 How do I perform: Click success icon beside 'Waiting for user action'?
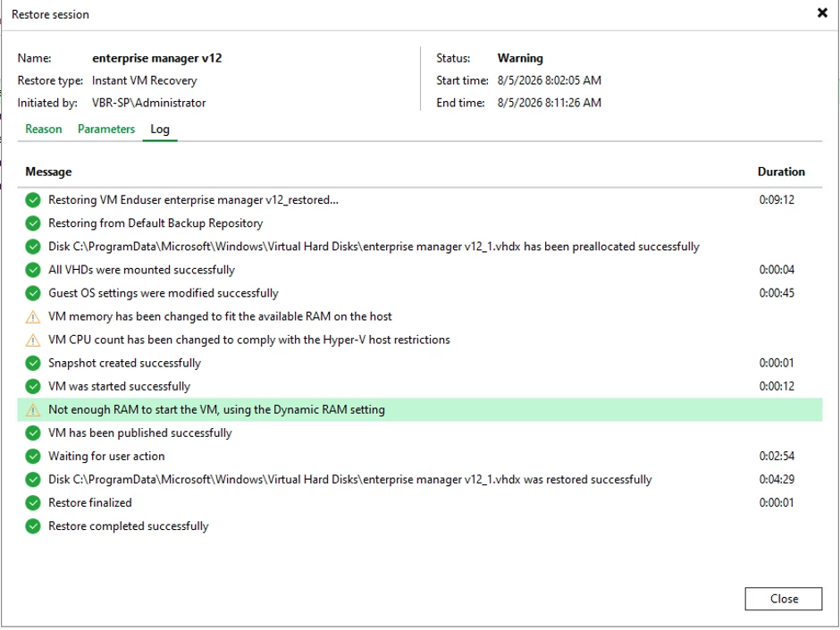(x=33, y=457)
